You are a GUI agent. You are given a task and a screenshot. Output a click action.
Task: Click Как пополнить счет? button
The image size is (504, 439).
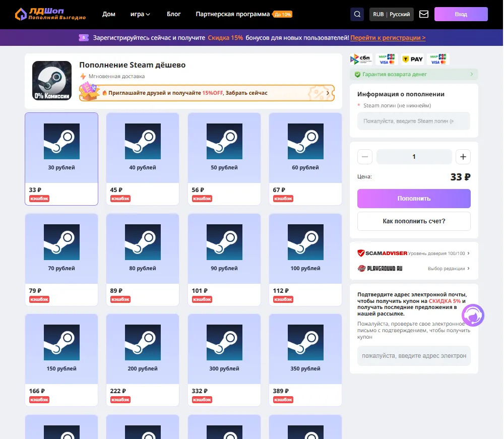tap(414, 221)
